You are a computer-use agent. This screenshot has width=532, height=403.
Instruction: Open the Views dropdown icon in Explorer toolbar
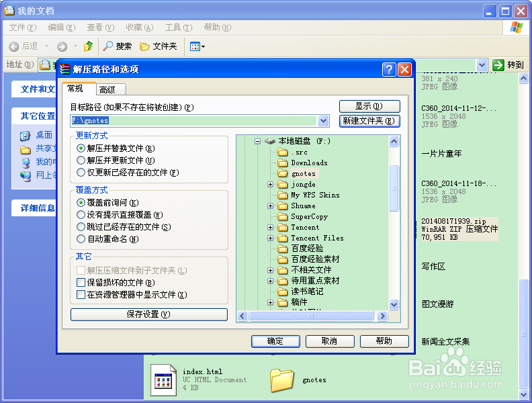point(197,46)
